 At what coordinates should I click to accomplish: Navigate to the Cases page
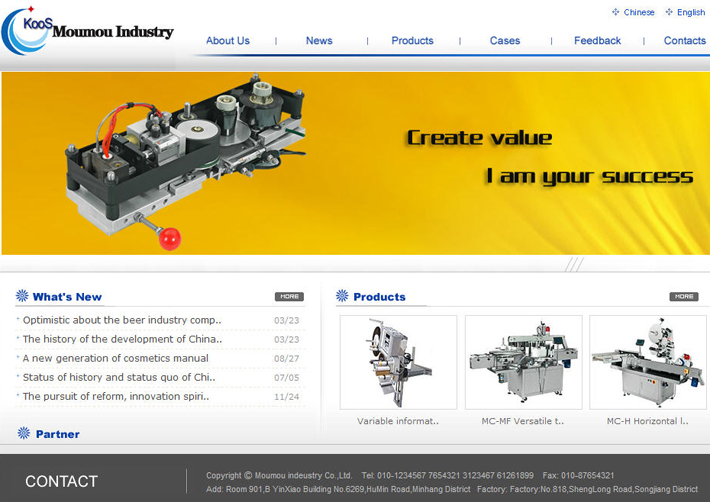tap(505, 41)
